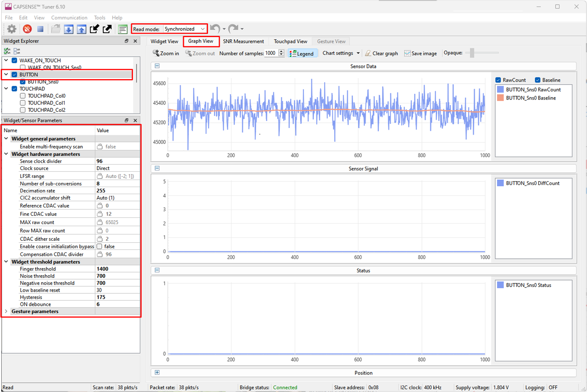
Task: Close the Widget Explorer panel
Action: click(x=135, y=41)
